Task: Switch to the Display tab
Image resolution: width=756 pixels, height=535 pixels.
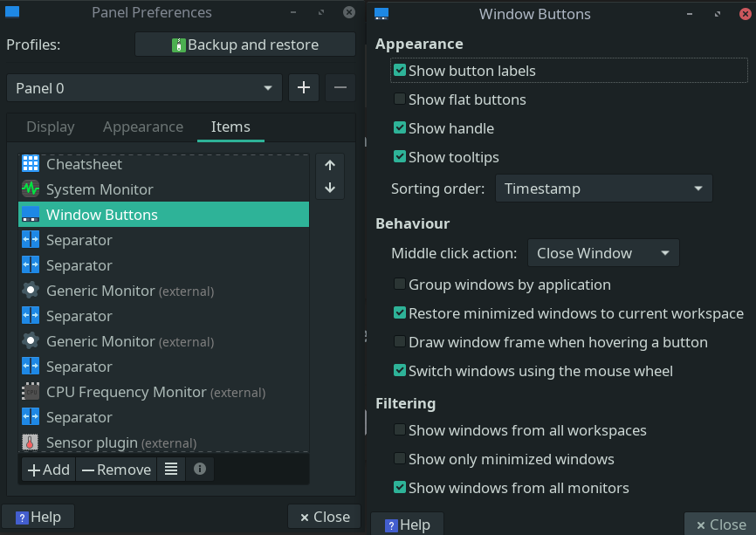Action: [51, 127]
